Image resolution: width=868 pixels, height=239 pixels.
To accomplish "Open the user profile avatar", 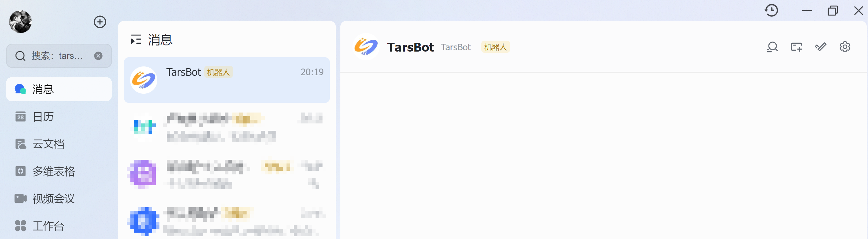I will [21, 22].
